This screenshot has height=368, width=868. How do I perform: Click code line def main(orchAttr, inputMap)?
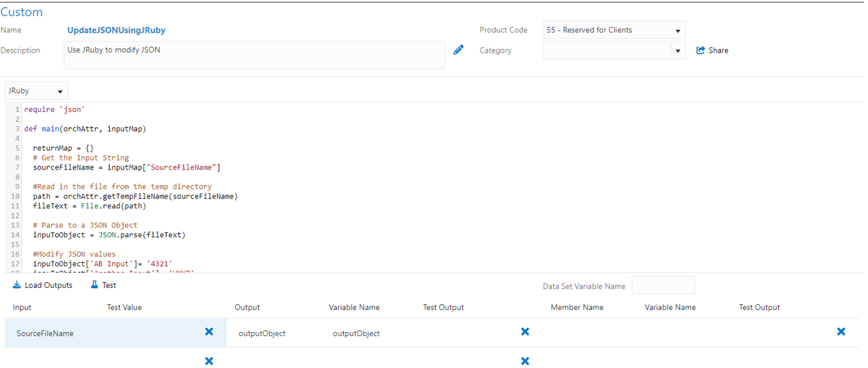85,129
